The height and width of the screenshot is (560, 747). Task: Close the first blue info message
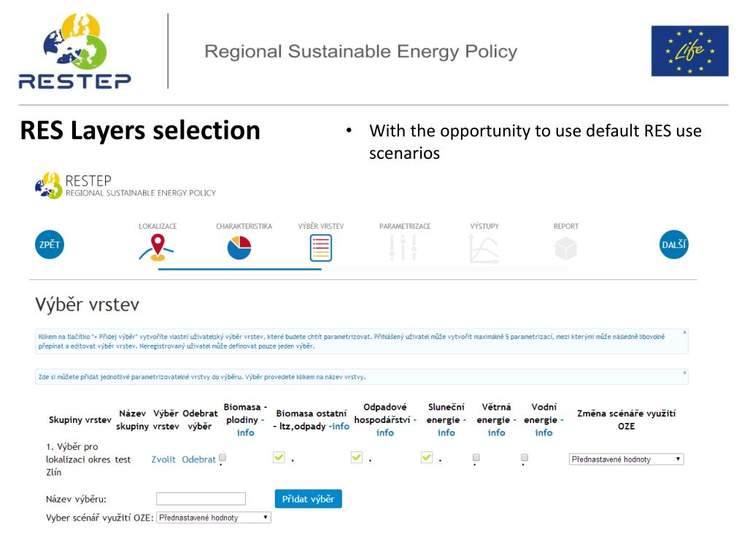684,332
